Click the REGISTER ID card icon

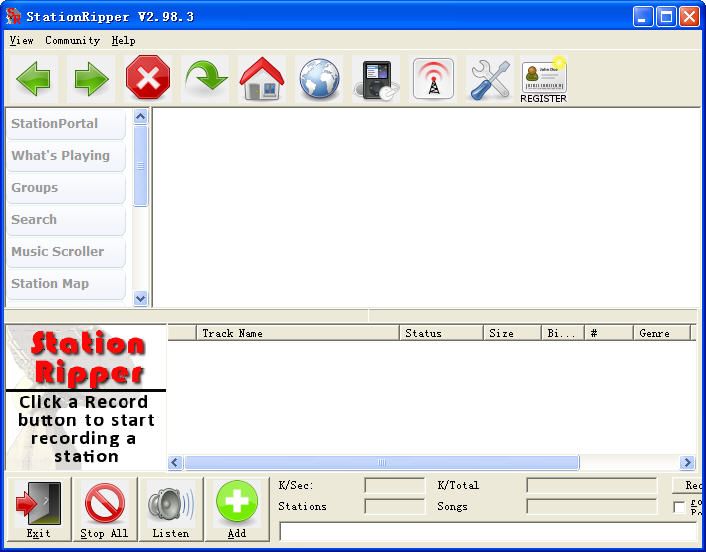(543, 80)
